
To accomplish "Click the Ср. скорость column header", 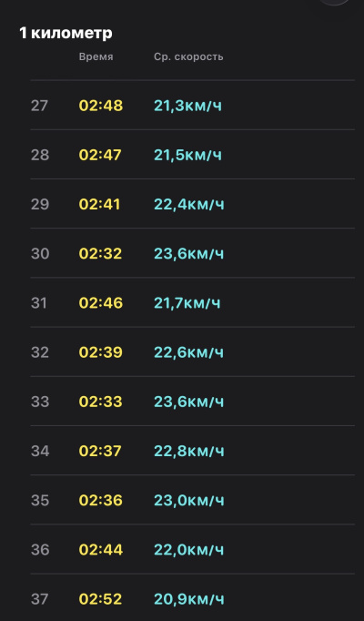I will click(x=188, y=57).
